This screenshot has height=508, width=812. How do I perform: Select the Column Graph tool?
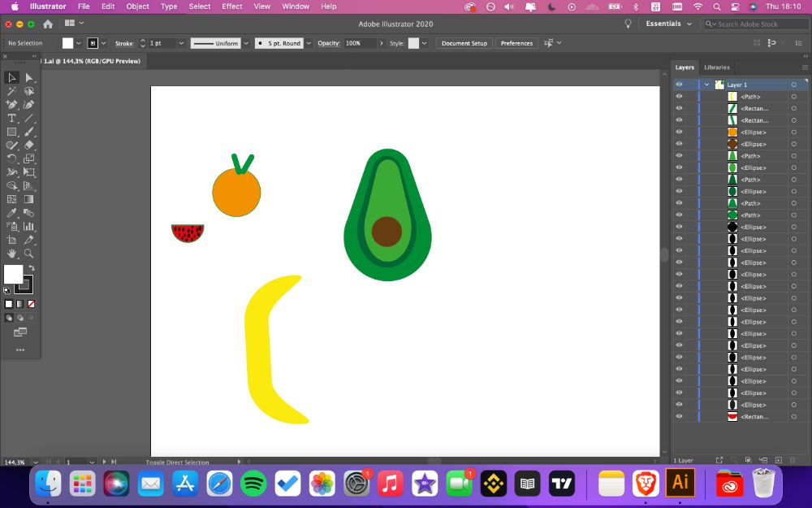pos(29,227)
